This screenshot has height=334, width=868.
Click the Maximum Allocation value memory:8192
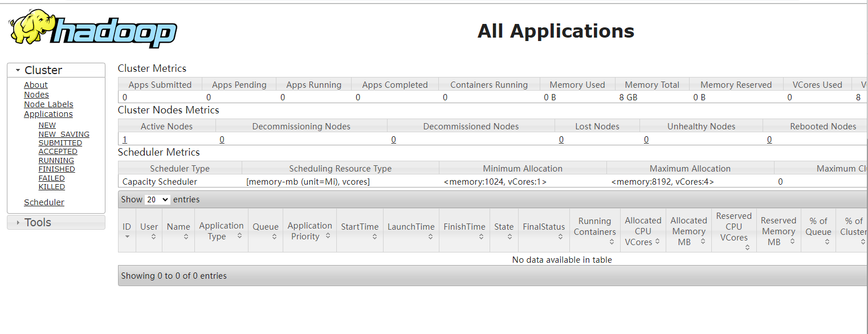[x=662, y=182]
